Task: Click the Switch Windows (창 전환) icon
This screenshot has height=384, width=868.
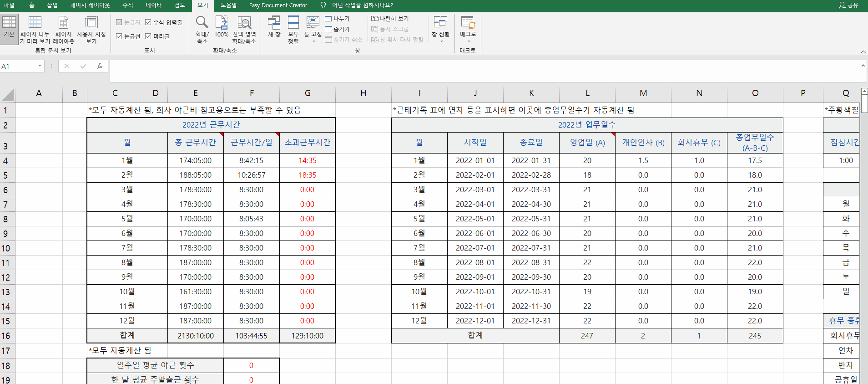Action: coord(440,22)
